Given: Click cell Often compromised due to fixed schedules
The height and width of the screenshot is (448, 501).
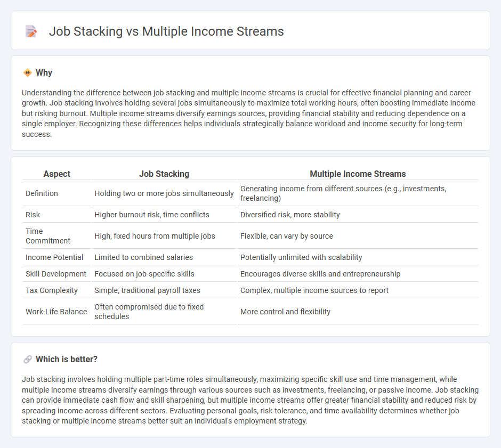Looking at the screenshot, I should point(164,312).
